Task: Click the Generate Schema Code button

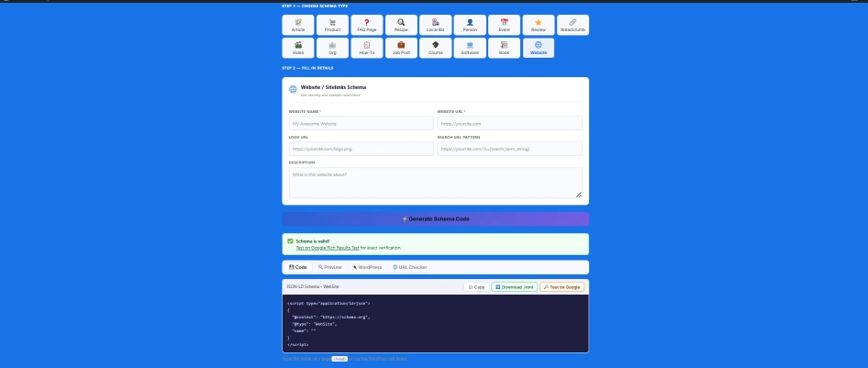Action: tap(435, 219)
